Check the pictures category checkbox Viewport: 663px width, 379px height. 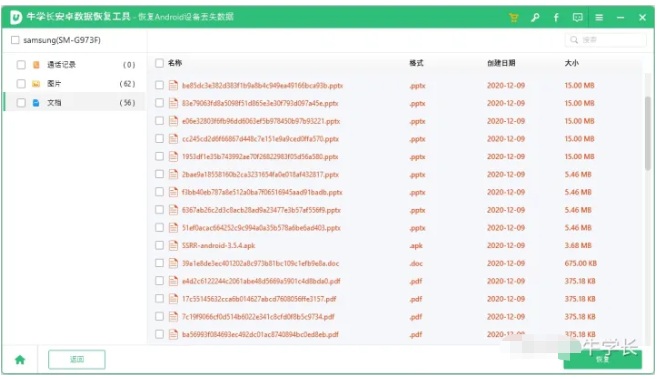(21, 84)
